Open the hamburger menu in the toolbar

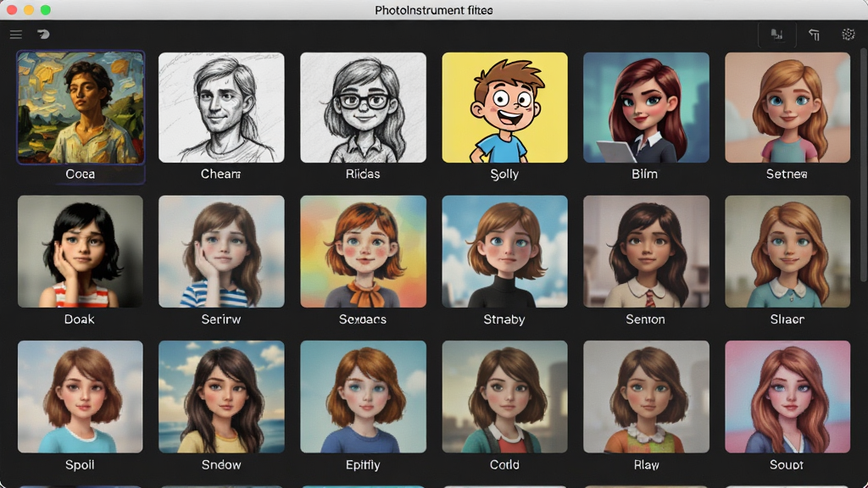coord(15,35)
